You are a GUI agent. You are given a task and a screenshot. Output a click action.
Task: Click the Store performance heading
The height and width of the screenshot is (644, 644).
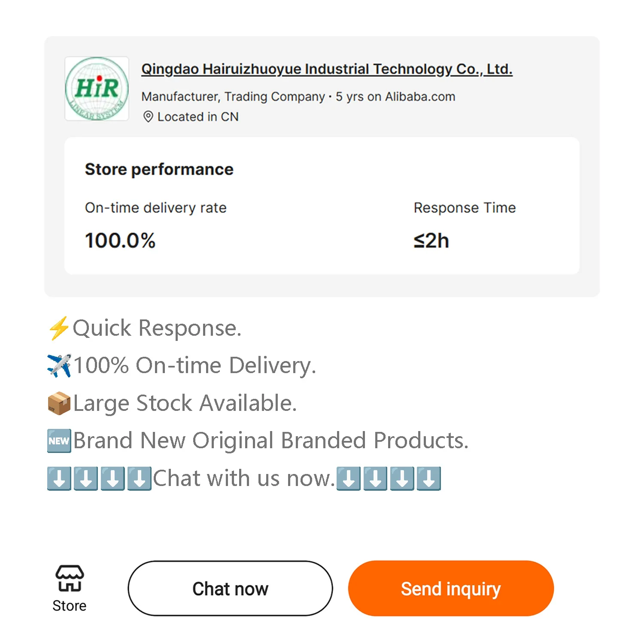click(159, 169)
